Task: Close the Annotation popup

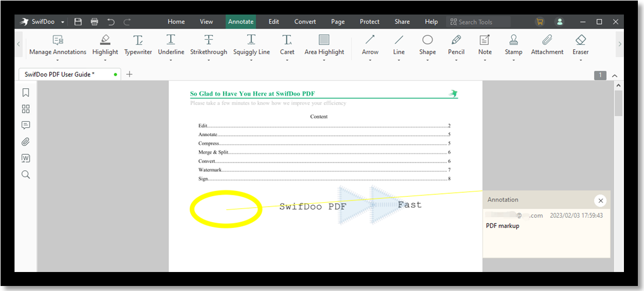Action: [x=600, y=201]
